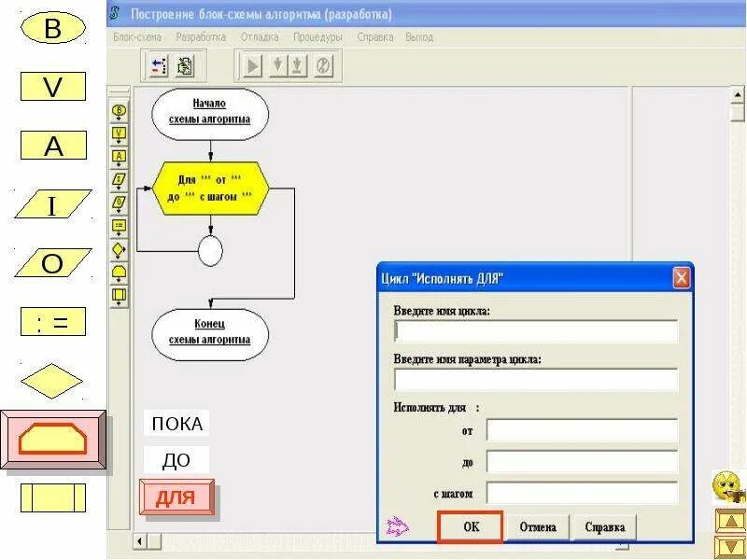Screen dimensions: 747x560
Task: Click the large O output parallelogram
Action: (53, 262)
